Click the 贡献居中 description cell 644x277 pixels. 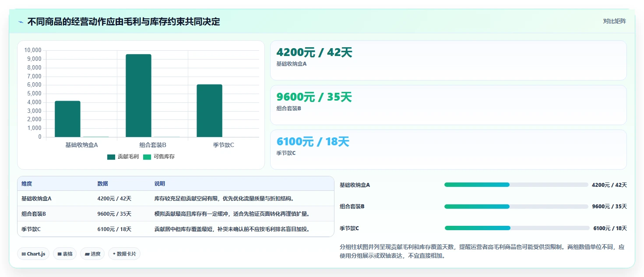[232, 229]
